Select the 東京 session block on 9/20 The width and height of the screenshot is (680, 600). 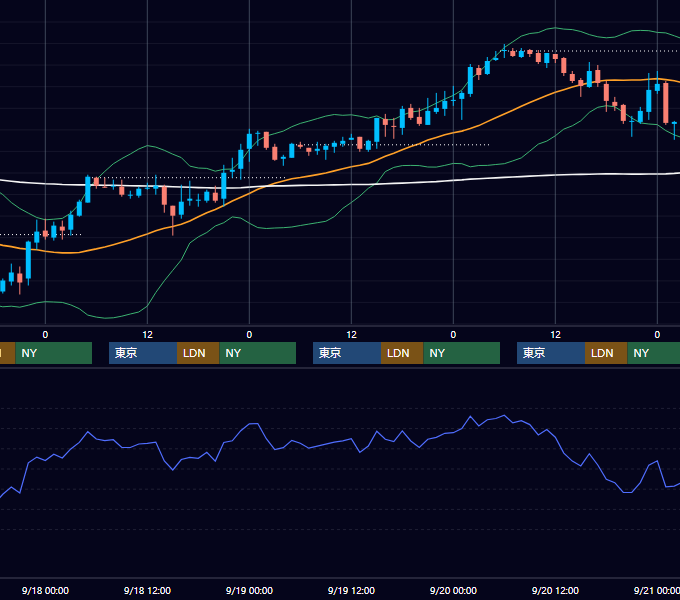click(x=551, y=353)
